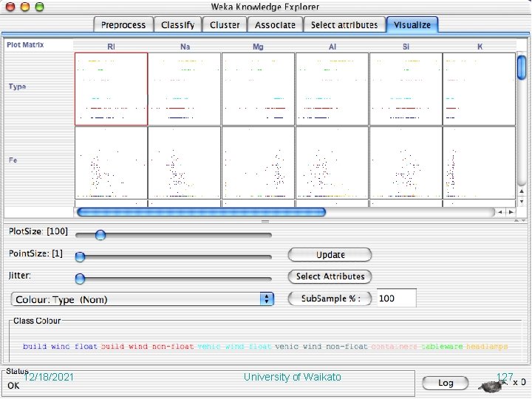This screenshot has width=532, height=399.
Task: Click the Select Attributes button
Action: pyautogui.click(x=330, y=276)
